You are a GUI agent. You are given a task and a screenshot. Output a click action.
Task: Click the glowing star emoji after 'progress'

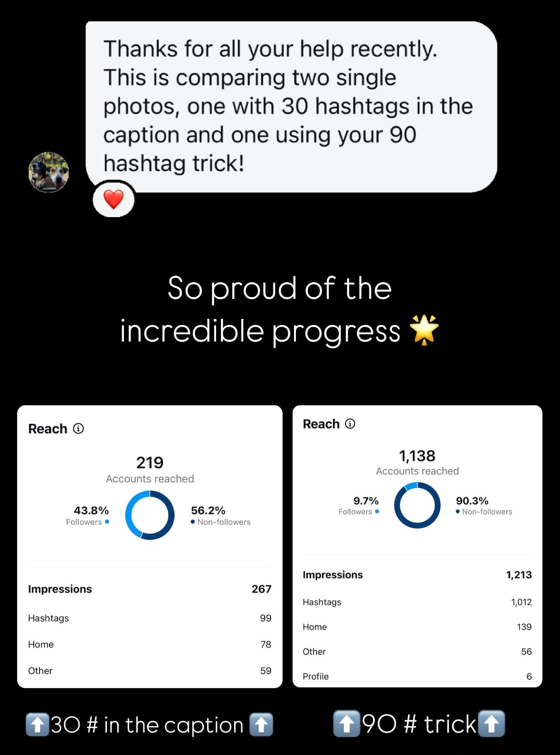point(424,330)
